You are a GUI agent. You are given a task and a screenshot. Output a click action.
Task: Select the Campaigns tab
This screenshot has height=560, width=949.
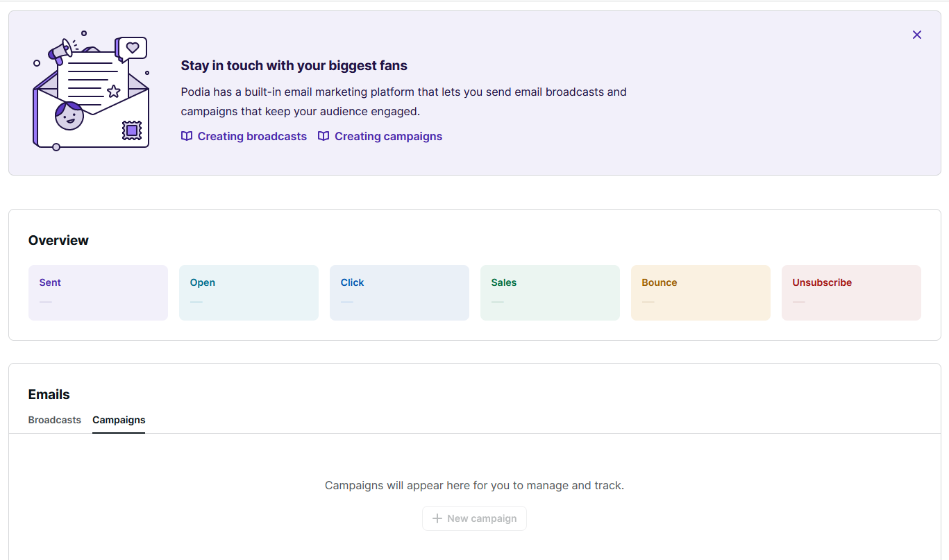pos(119,420)
